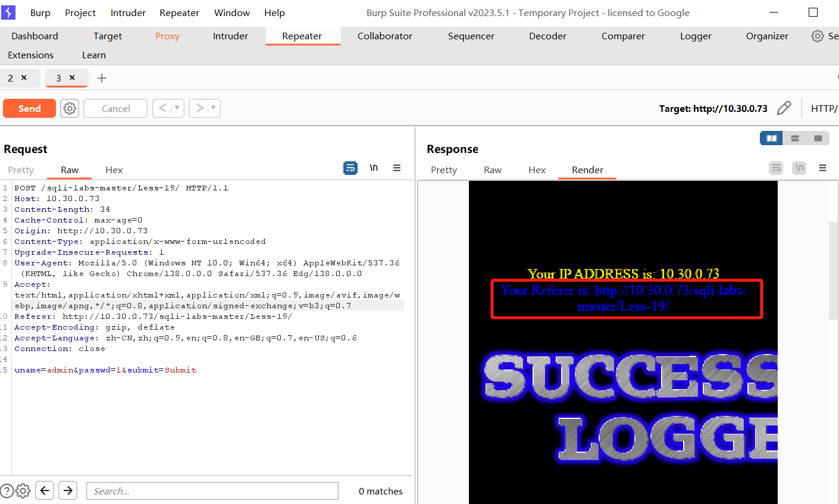839x504 pixels.
Task: Open the Project menu
Action: tap(80, 12)
